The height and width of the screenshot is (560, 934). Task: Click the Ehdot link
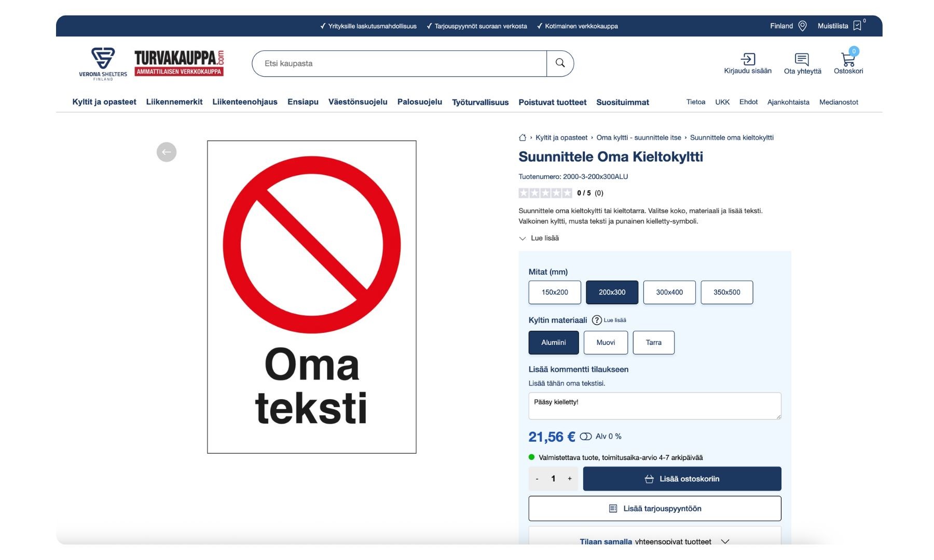(x=748, y=102)
